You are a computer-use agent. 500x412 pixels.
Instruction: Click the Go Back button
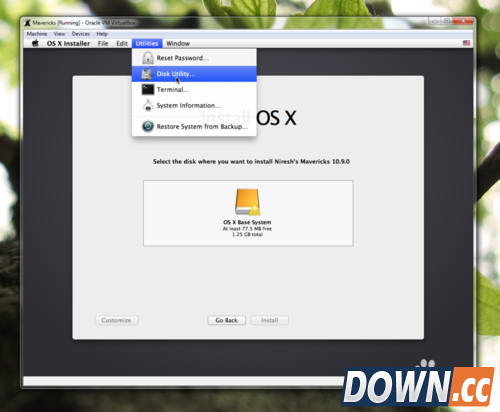[226, 320]
